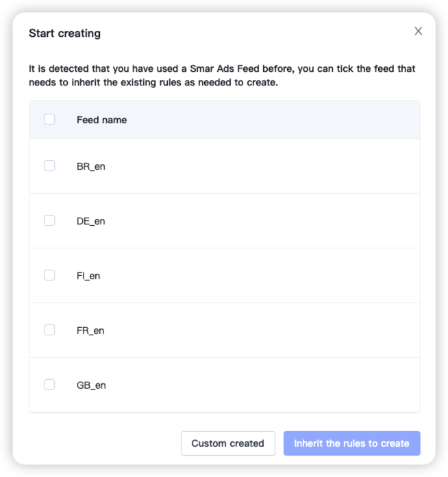Click the GB_en feed name text

91,385
